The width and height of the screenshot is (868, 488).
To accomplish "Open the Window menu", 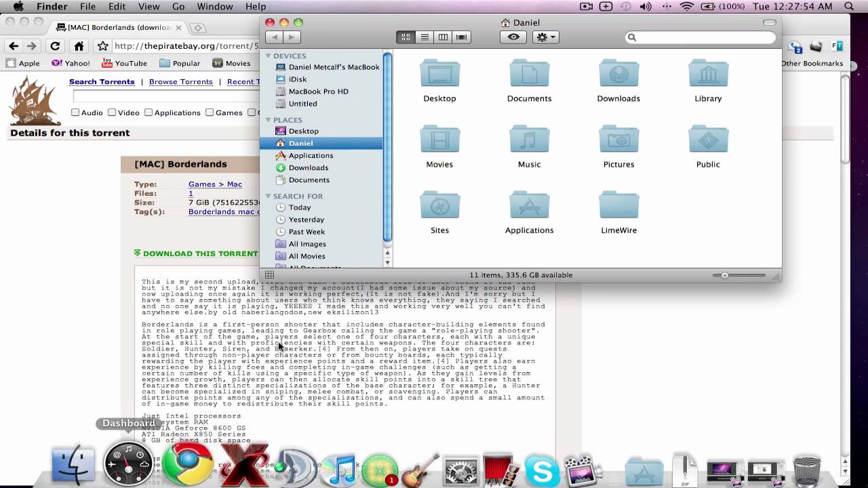I will click(x=215, y=7).
